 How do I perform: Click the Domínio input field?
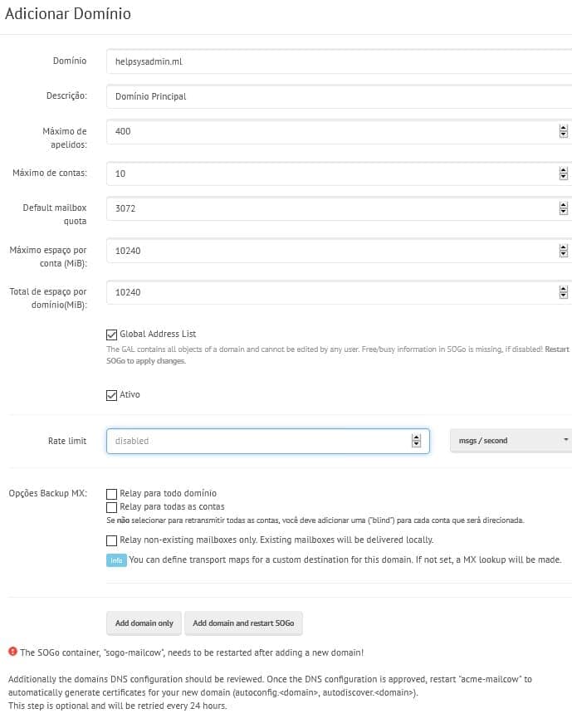(x=332, y=61)
